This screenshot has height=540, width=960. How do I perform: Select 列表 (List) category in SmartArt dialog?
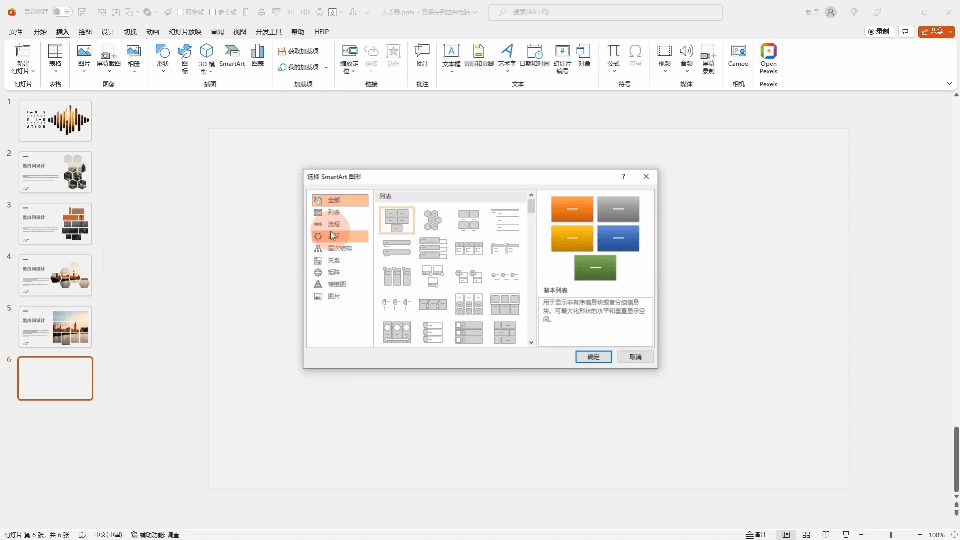click(340, 212)
